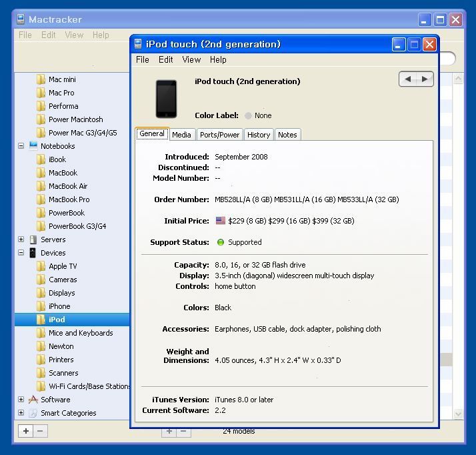
Task: Click the Notebooks laptop icon
Action: (33, 145)
